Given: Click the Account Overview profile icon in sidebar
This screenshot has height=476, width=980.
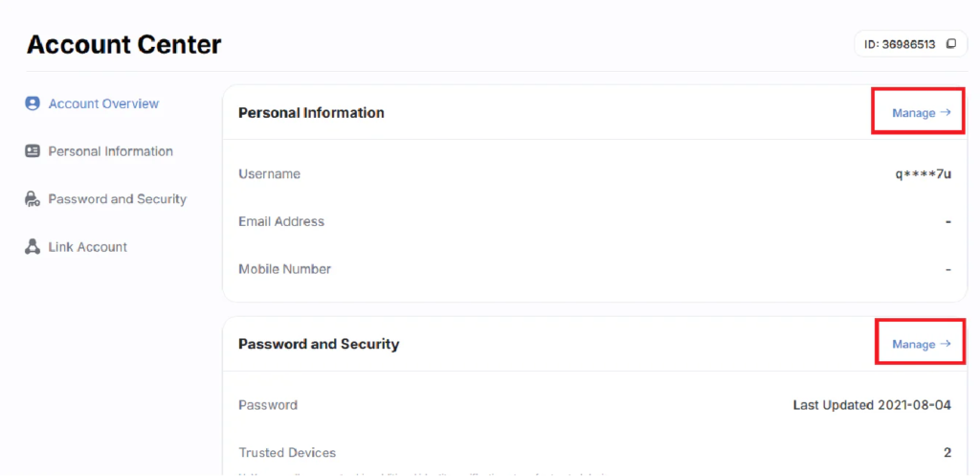Looking at the screenshot, I should coord(33,103).
